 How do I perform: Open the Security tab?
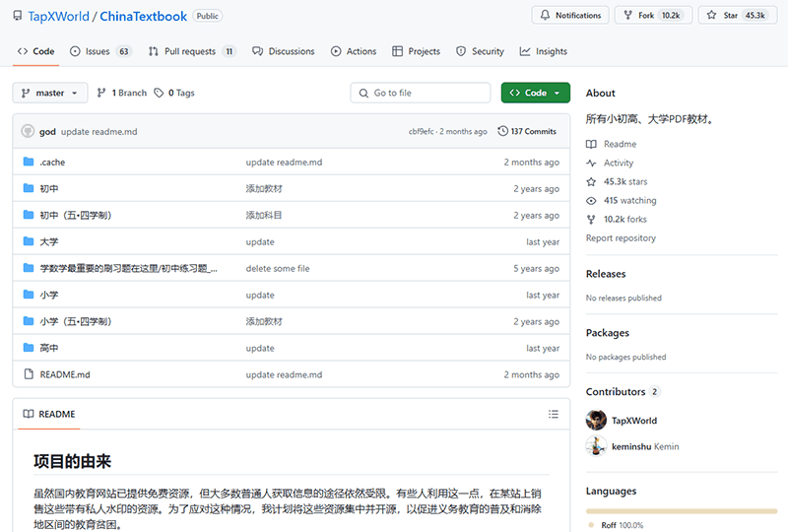tap(480, 51)
